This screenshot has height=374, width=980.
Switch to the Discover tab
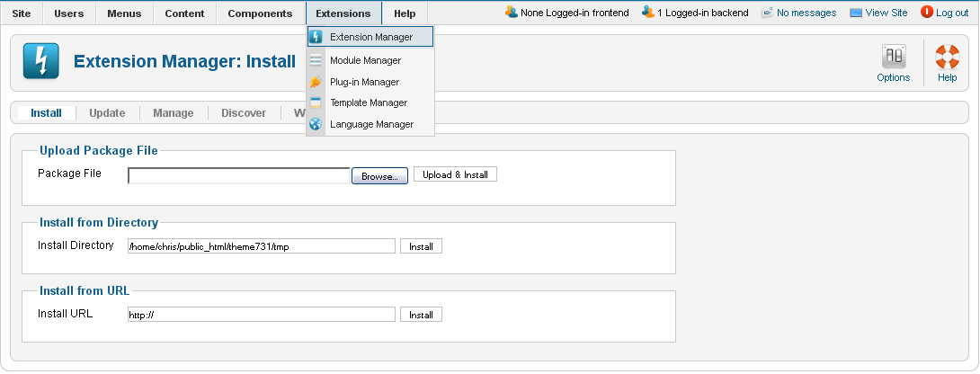[x=243, y=113]
